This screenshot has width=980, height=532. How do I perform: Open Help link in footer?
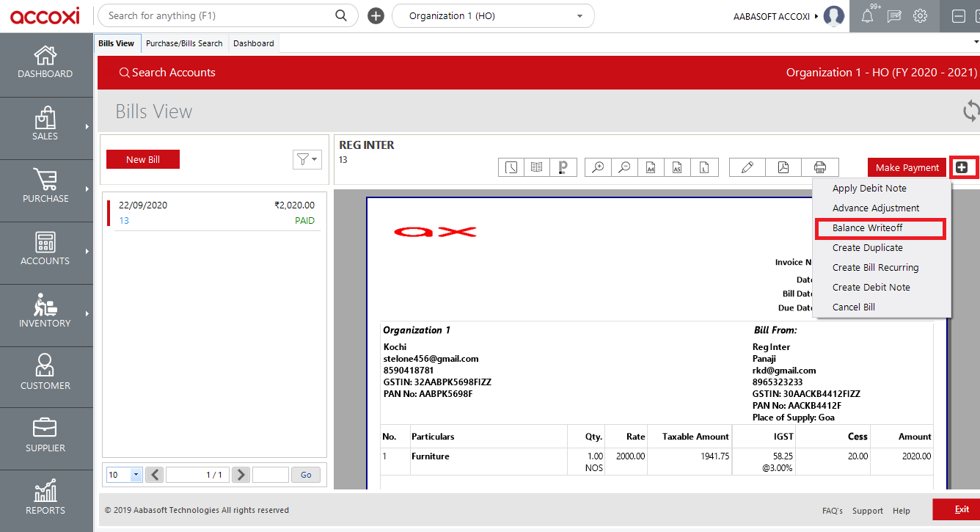point(902,511)
